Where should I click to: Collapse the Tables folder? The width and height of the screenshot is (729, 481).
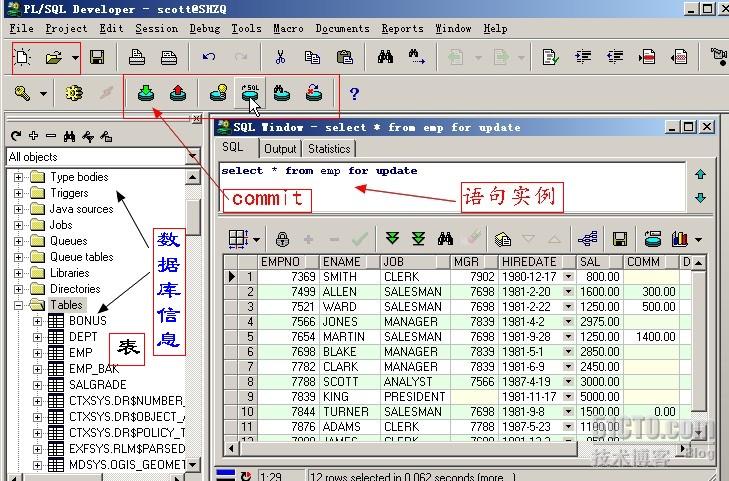tap(18, 305)
